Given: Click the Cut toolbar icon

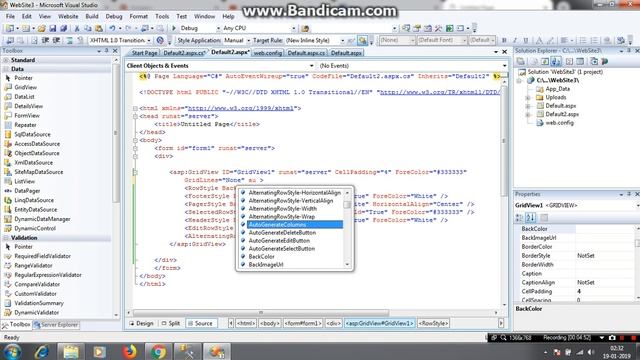Looking at the screenshot, I should (x=76, y=28).
